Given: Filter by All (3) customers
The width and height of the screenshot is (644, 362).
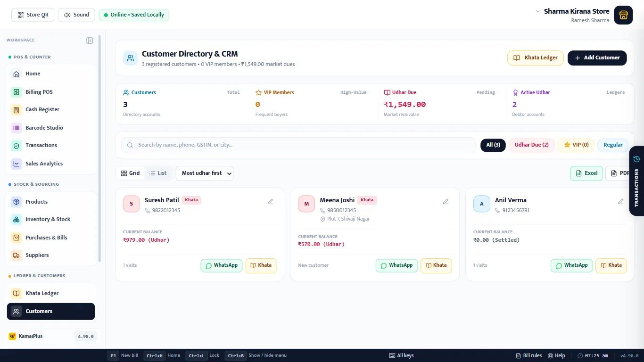Looking at the screenshot, I should point(493,145).
